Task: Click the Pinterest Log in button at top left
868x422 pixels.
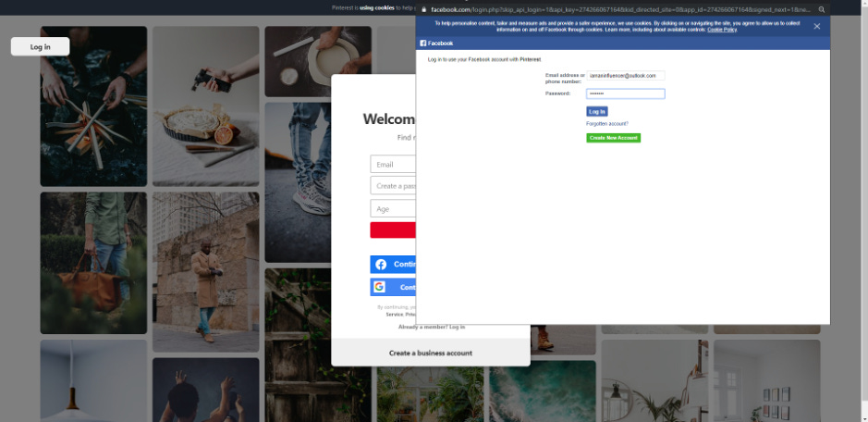Action: click(40, 46)
